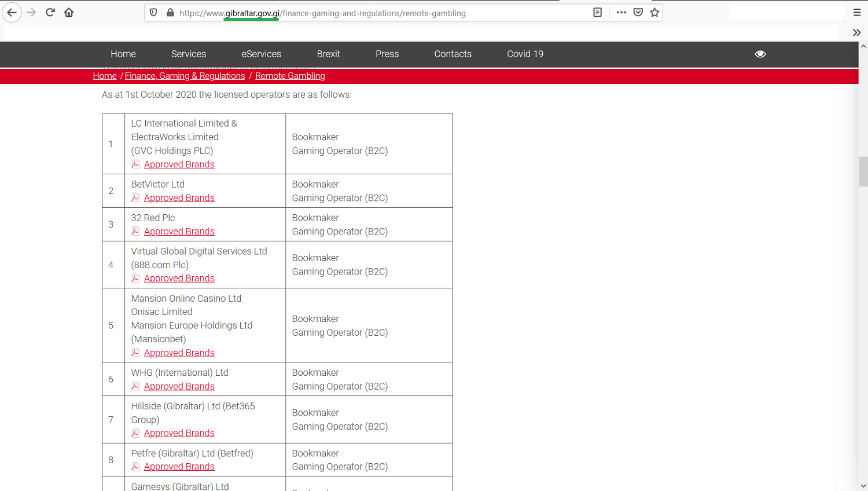Open Approved Brands for GVC Holdings PLC
This screenshot has height=491, width=868.
pos(179,164)
